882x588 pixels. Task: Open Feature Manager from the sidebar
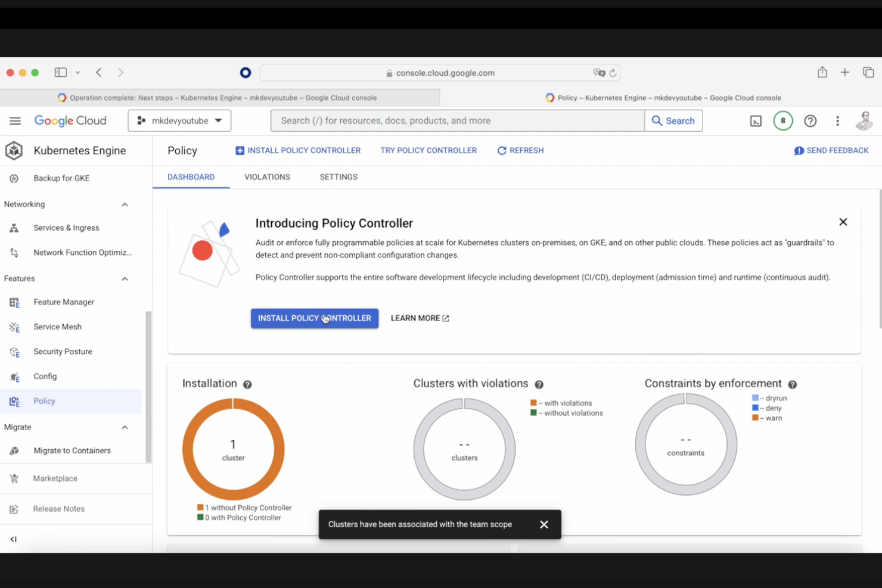pos(64,302)
